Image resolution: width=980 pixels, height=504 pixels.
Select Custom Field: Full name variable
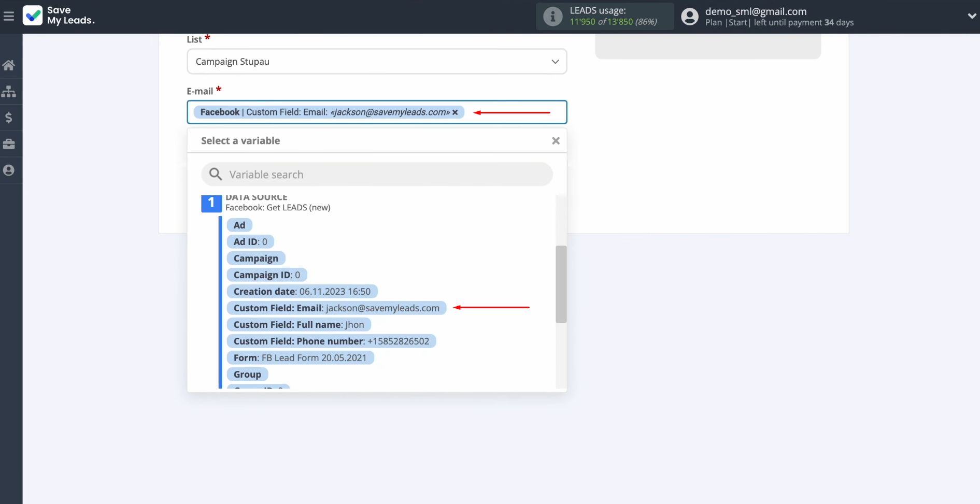click(299, 325)
